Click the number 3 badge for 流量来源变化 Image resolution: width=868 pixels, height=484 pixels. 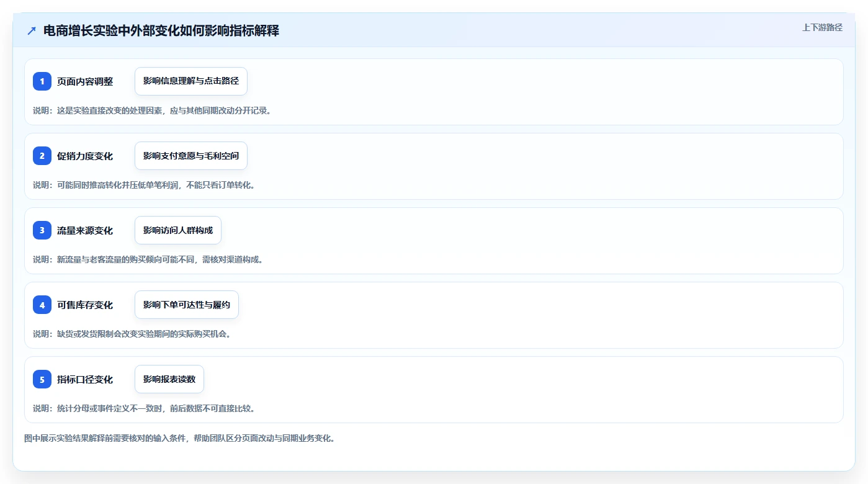point(42,230)
